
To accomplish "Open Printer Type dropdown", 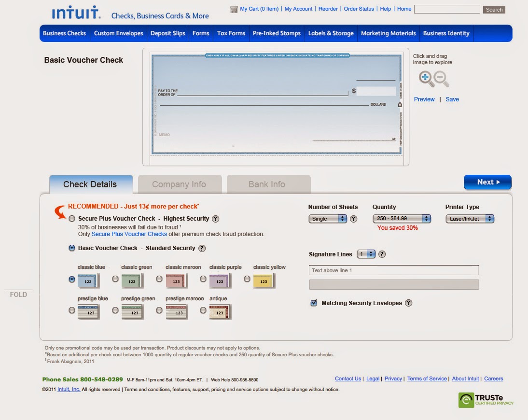I will (470, 219).
